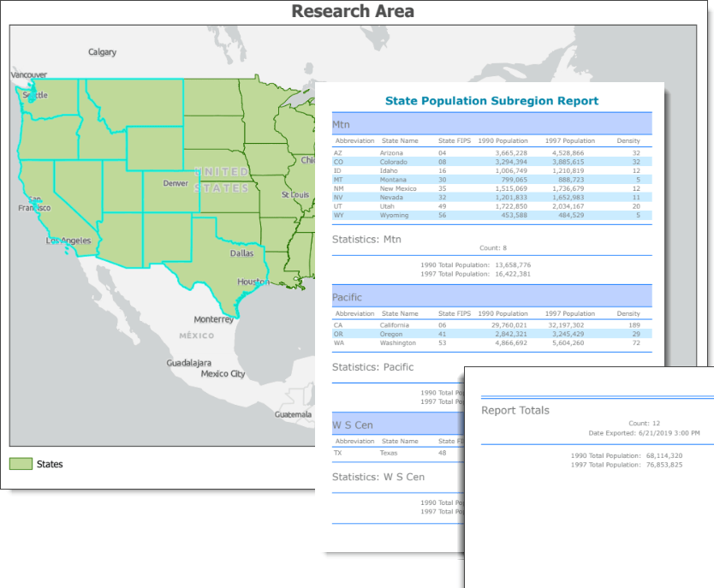Click the 'Research Area' map title
This screenshot has width=714, height=588.
(353, 11)
